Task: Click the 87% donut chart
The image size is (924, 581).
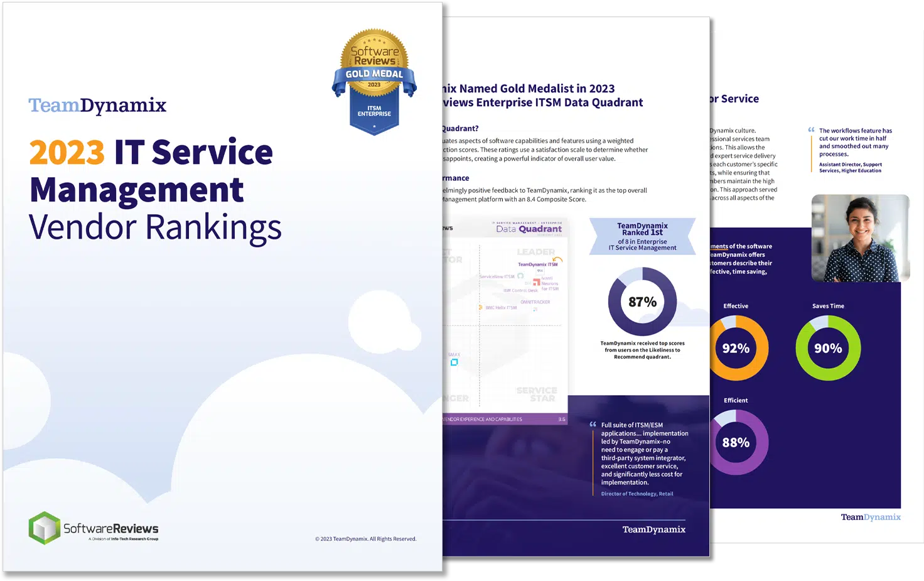Action: [642, 301]
